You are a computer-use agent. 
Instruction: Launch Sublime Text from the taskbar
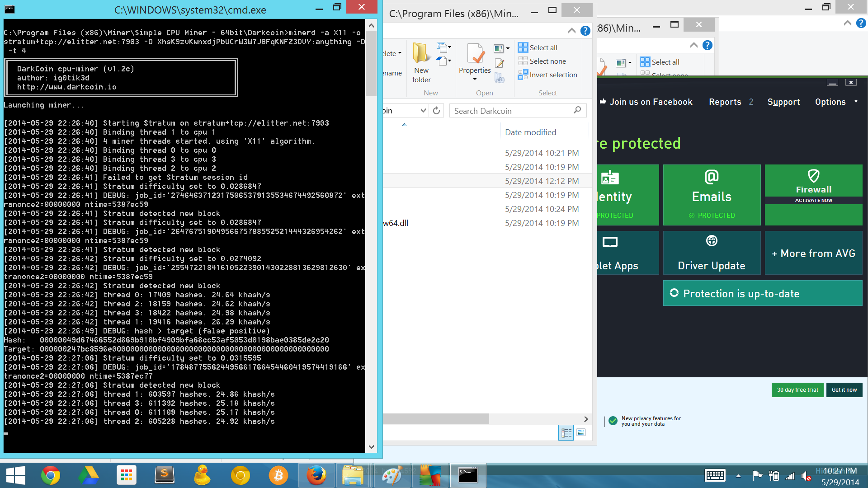point(165,475)
